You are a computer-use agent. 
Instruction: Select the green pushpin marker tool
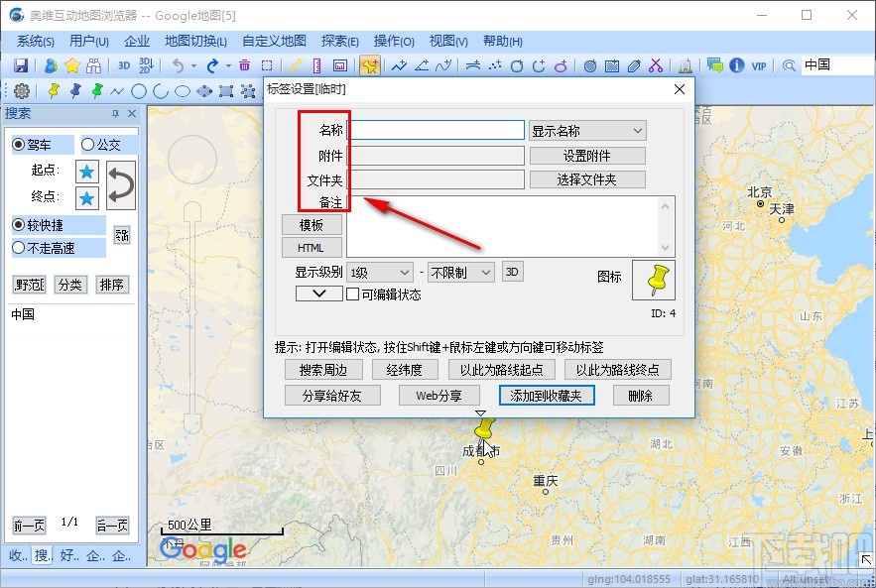pyautogui.click(x=97, y=90)
